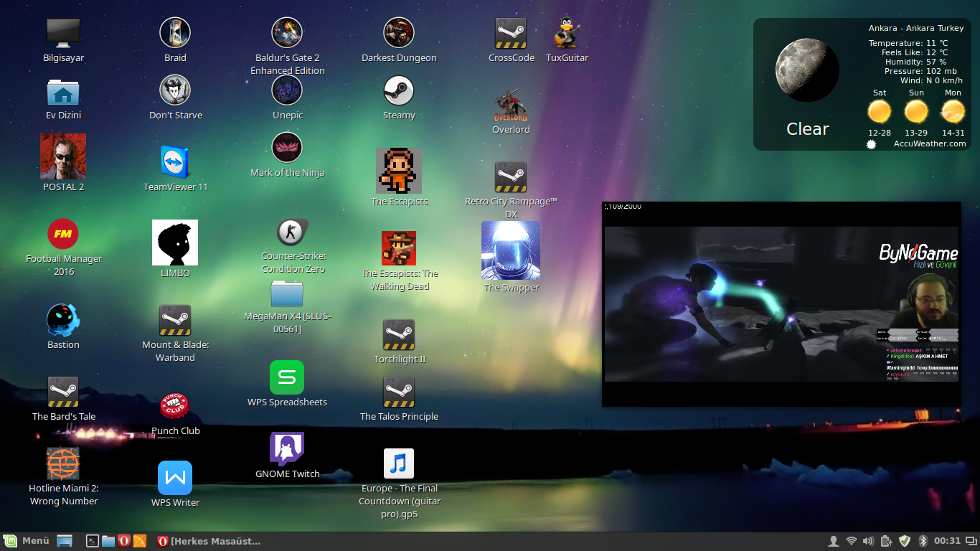Launch Mount & Blade: Warband
Viewport: 980px width, 551px height.
point(175,320)
